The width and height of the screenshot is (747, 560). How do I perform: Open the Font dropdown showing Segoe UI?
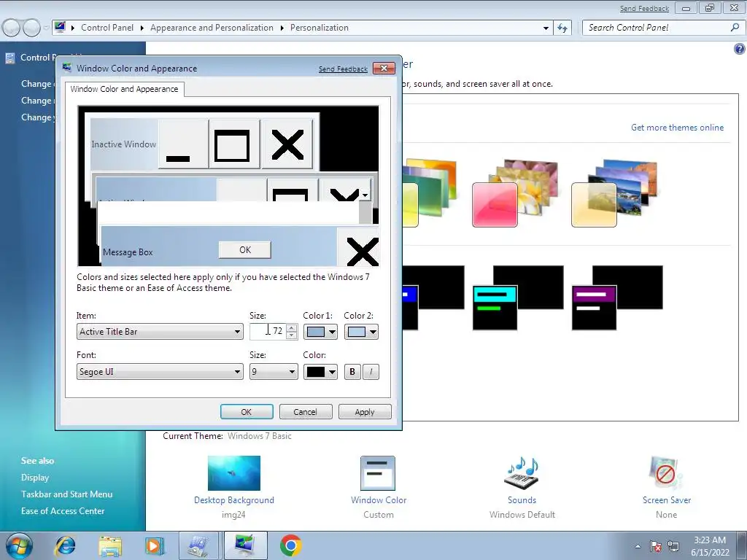click(160, 372)
